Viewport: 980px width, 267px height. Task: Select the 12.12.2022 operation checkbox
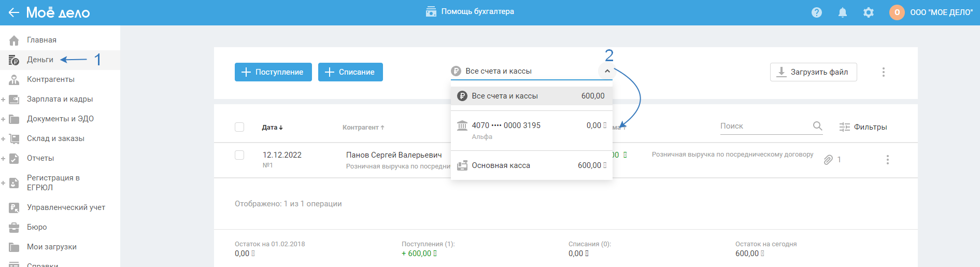click(x=239, y=155)
